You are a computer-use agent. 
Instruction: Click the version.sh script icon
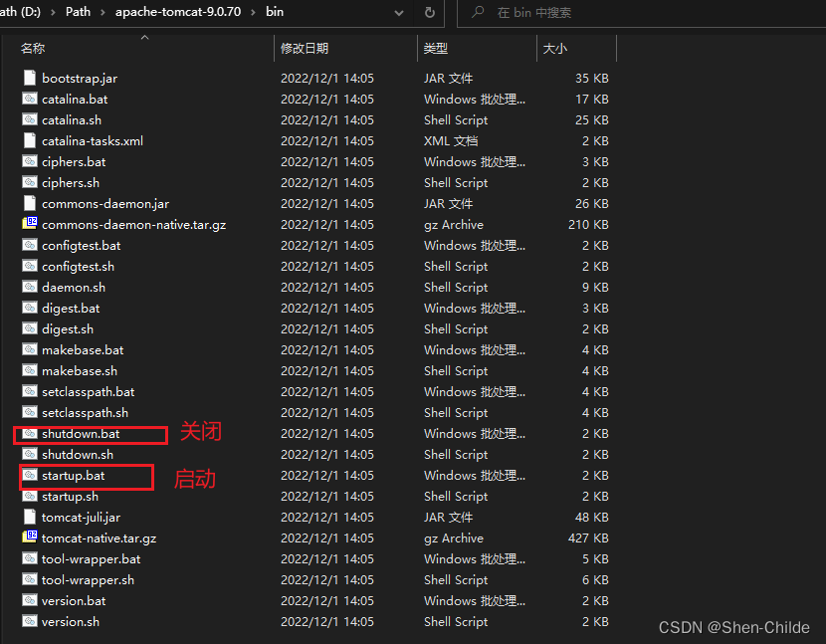[x=30, y=621]
